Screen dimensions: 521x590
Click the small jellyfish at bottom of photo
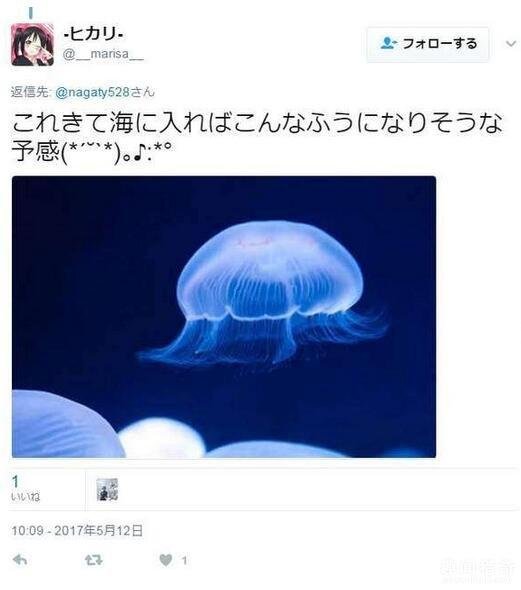pyautogui.click(x=162, y=438)
